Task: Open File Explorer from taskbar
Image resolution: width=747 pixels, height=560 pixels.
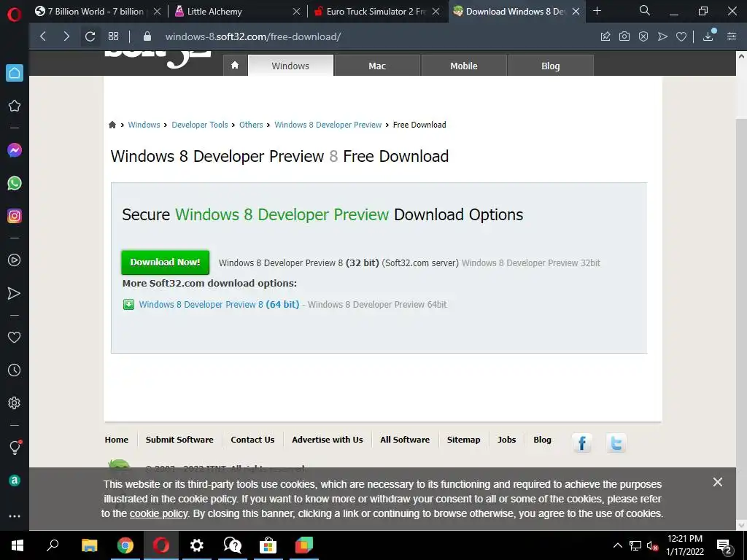Action: coord(89,545)
